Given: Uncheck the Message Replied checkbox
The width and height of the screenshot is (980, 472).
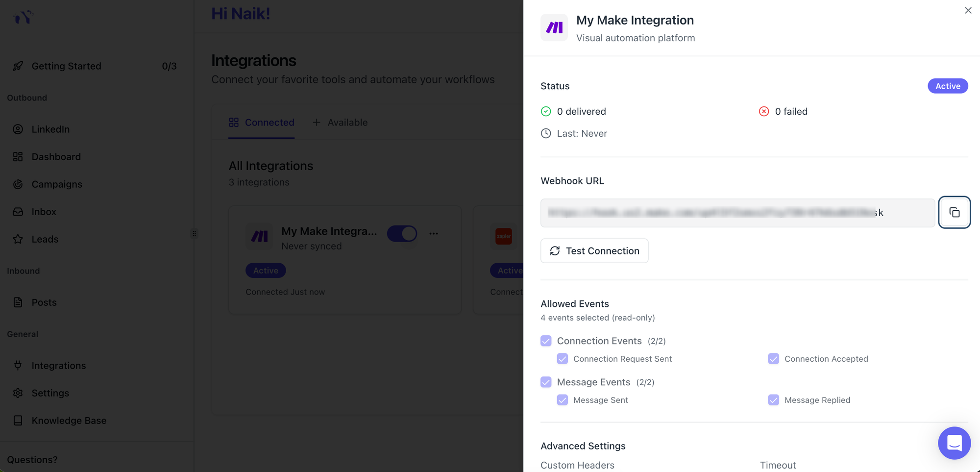Looking at the screenshot, I should click(773, 400).
